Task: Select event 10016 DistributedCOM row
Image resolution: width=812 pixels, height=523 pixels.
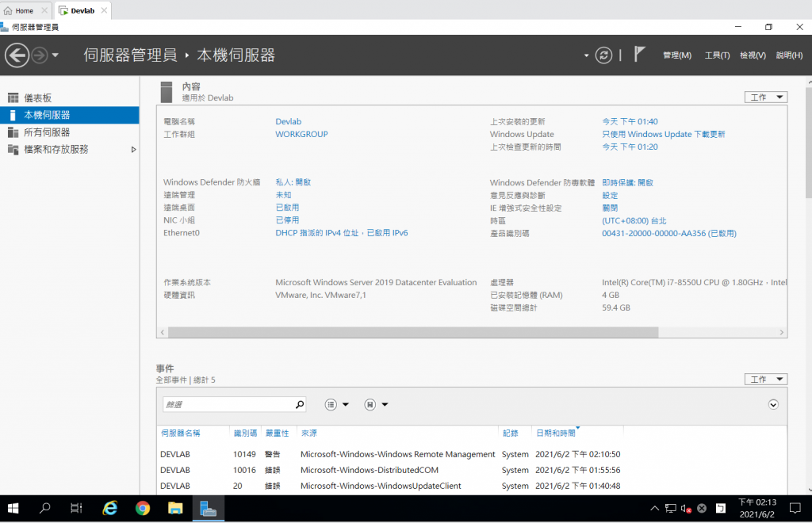Action: (x=471, y=470)
